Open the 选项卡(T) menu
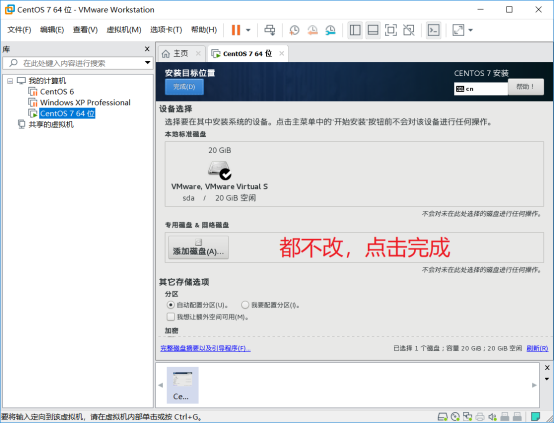 pos(166,30)
